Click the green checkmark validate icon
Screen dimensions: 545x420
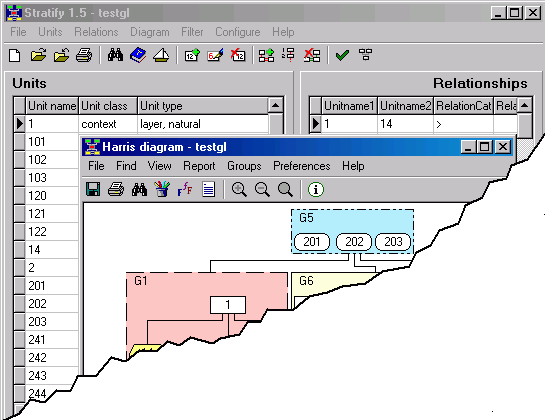pyautogui.click(x=342, y=55)
